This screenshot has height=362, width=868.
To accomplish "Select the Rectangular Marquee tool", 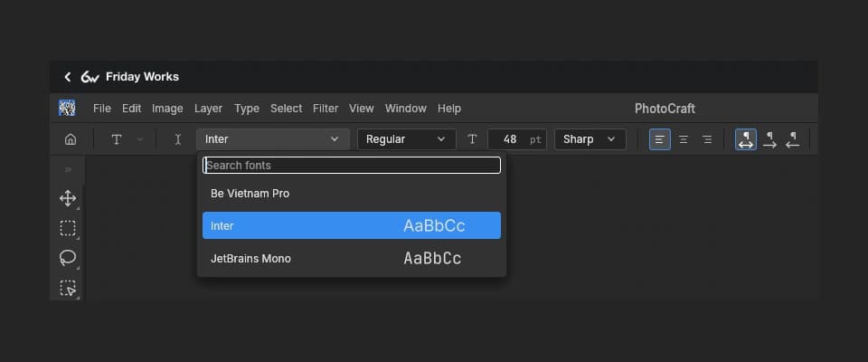I will 68,228.
